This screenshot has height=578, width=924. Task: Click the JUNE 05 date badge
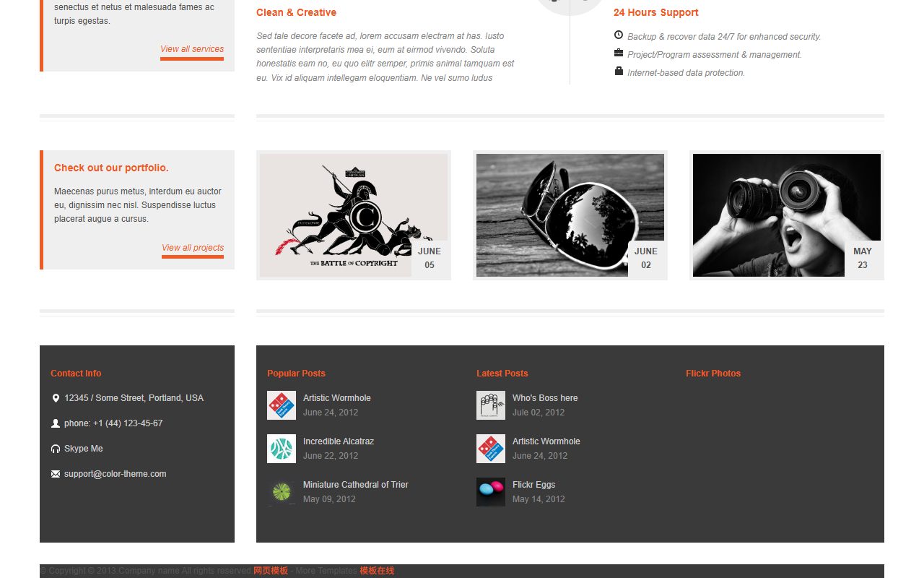point(430,258)
